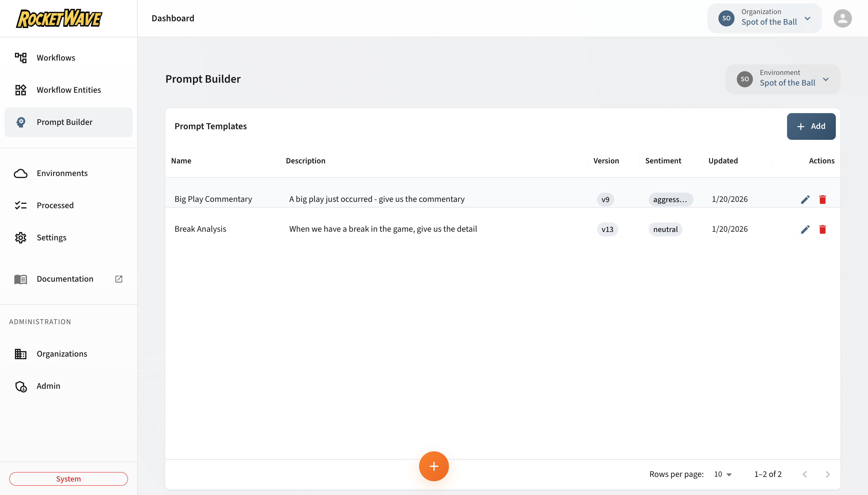Click the System button
Screen dimensions: 868x495
(x=69, y=478)
